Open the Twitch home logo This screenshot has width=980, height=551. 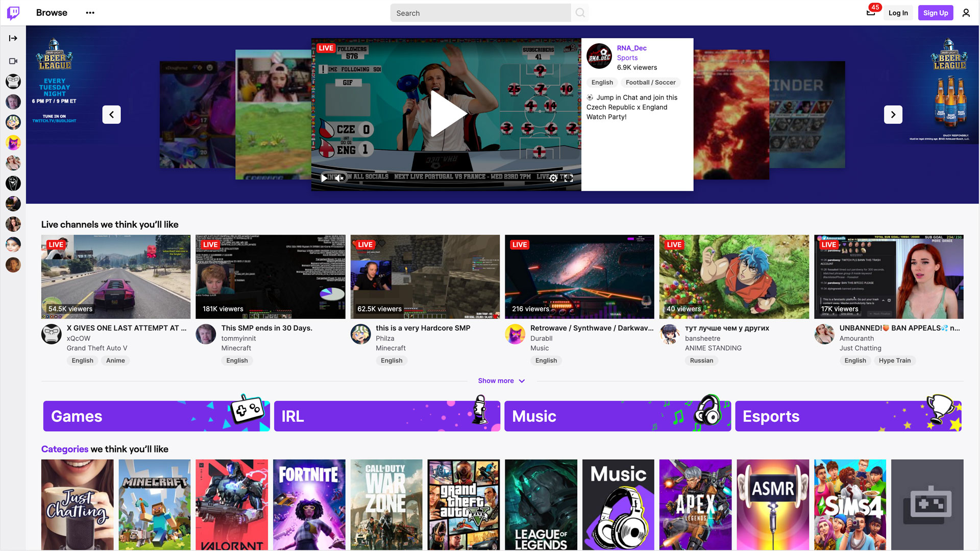click(x=13, y=13)
